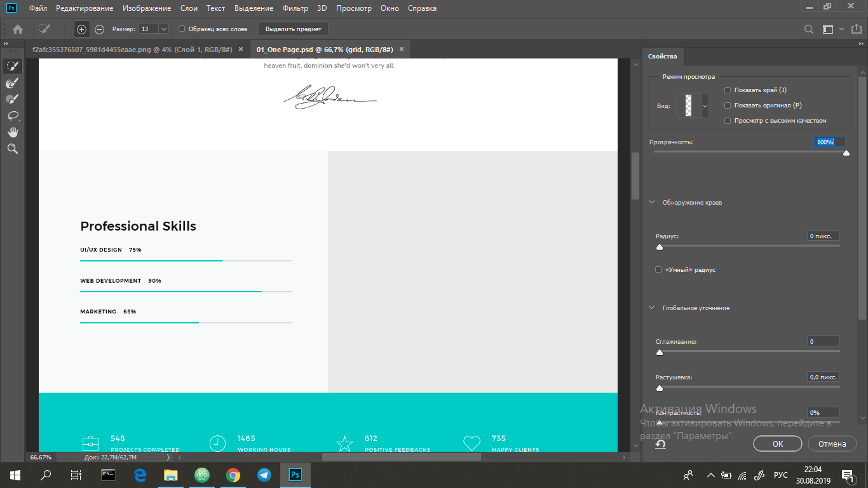Choose subtract from selection minus mode
This screenshot has height=488, width=868.
click(100, 29)
